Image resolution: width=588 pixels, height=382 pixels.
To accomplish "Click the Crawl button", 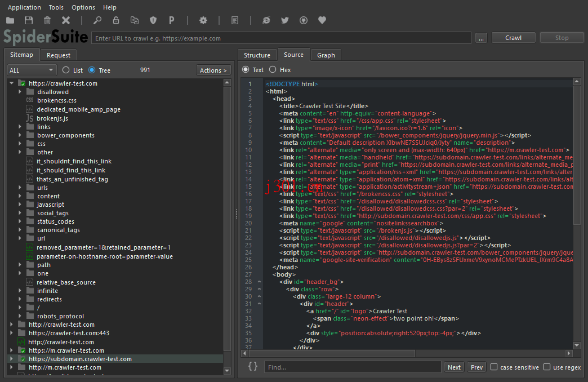I will click(x=513, y=38).
